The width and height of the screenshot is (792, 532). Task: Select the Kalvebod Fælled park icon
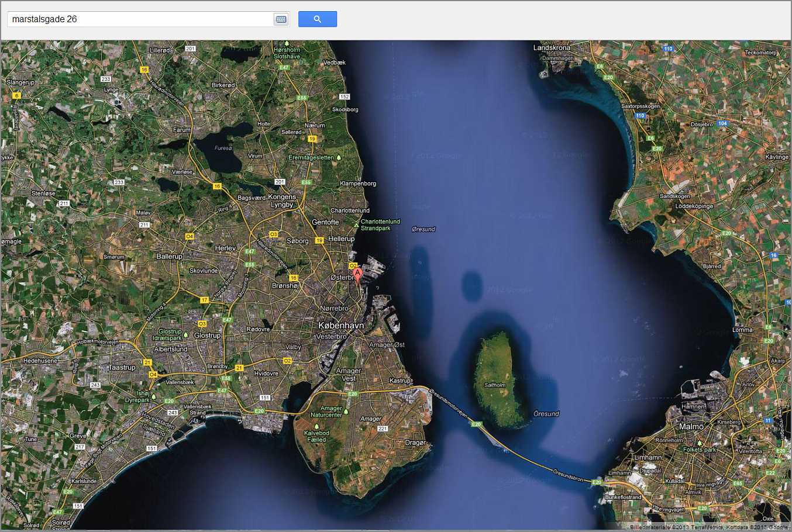click(x=316, y=426)
